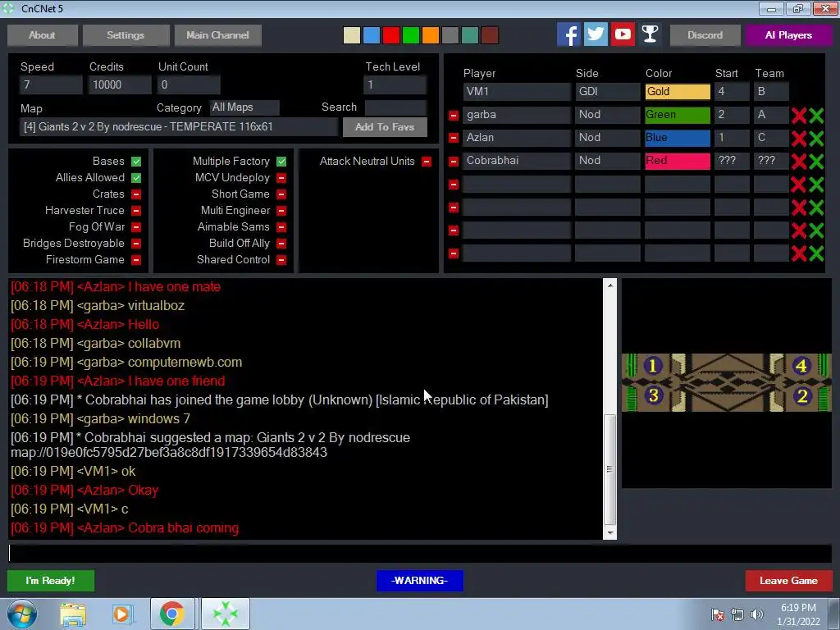Viewport: 840px width, 630px height.
Task: Select the blue chat color swatch
Action: click(x=372, y=35)
